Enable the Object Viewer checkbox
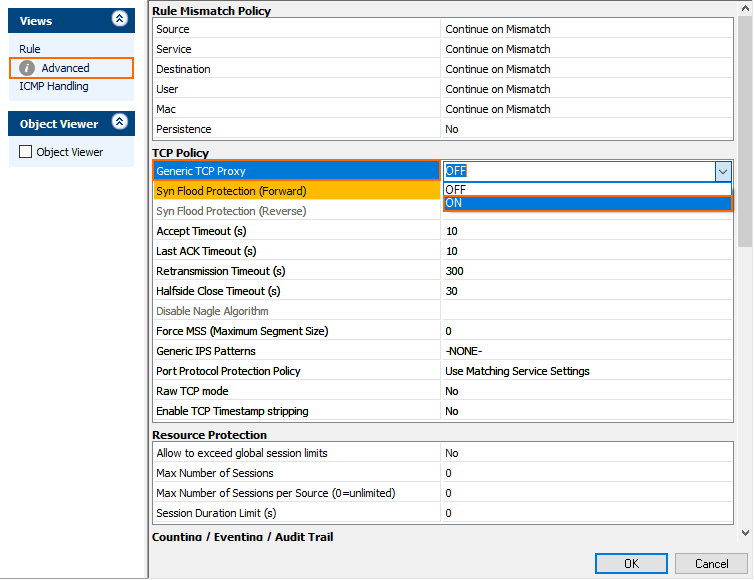 [x=25, y=152]
